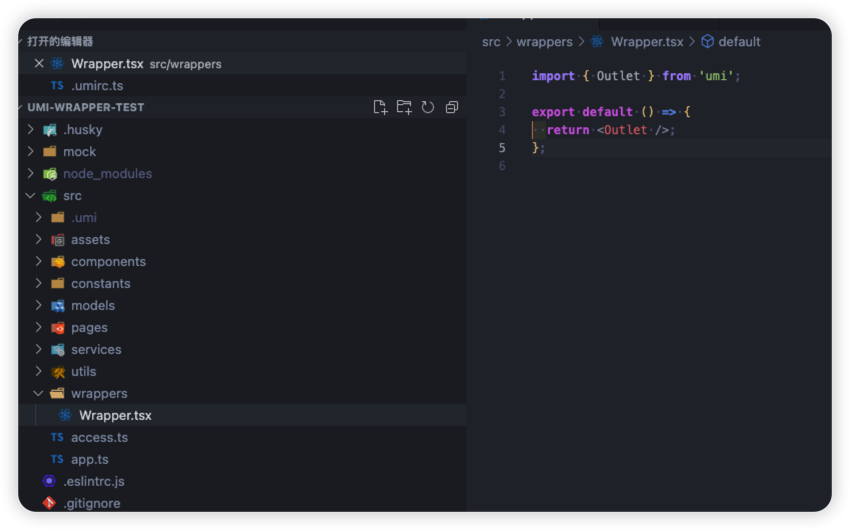This screenshot has width=850, height=530.
Task: Click the constants folder icon
Action: pos(57,283)
